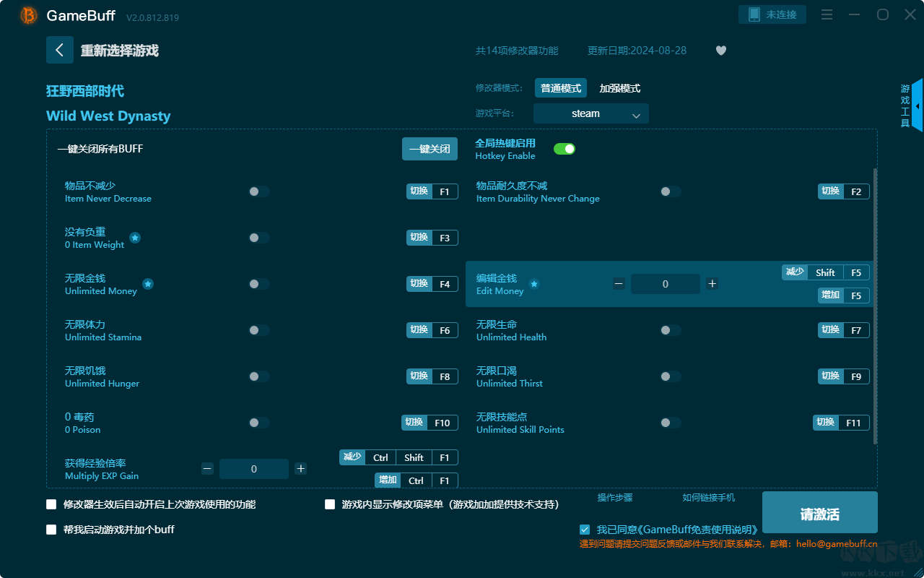
Task: Click the F6 hotkey for Unlimited Stamina
Action: (x=432, y=330)
